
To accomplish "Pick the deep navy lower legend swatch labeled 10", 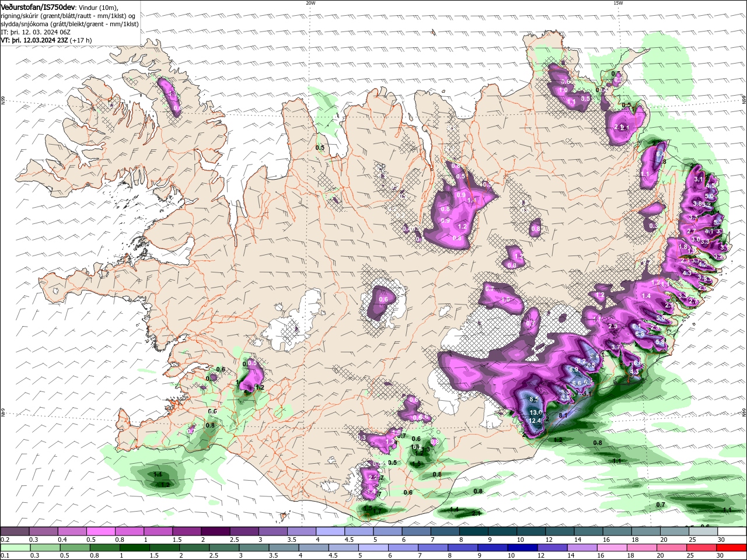I will (523, 547).
